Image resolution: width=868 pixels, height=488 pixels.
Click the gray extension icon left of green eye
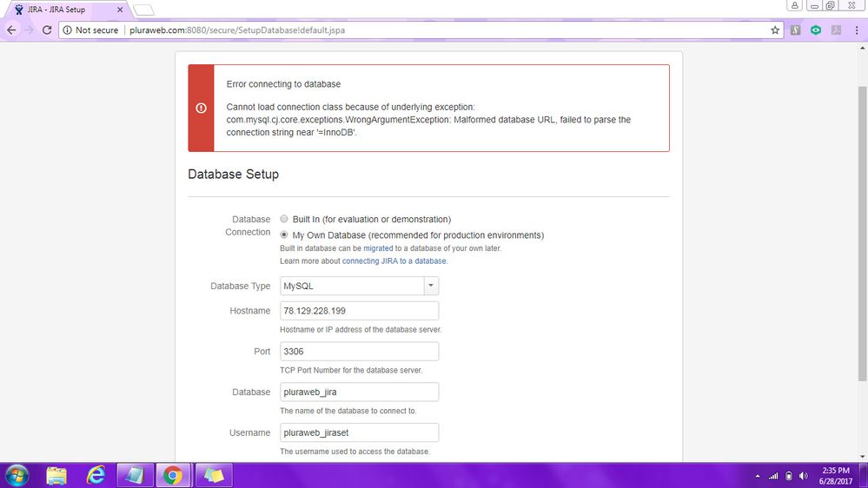[x=796, y=30]
